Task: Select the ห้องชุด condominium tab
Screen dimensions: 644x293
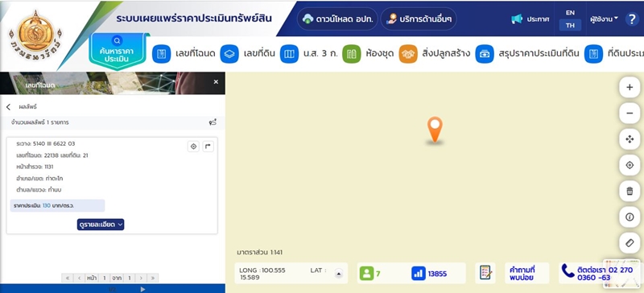Action: (368, 54)
